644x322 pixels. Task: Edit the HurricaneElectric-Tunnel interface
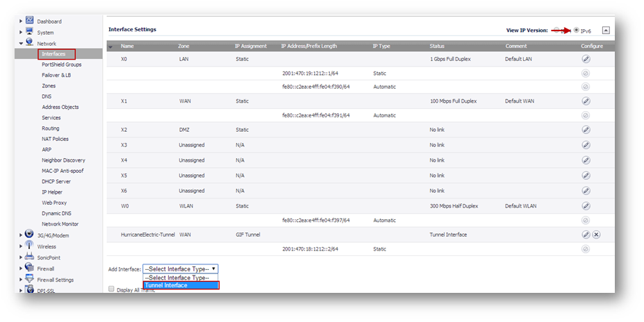pos(586,235)
